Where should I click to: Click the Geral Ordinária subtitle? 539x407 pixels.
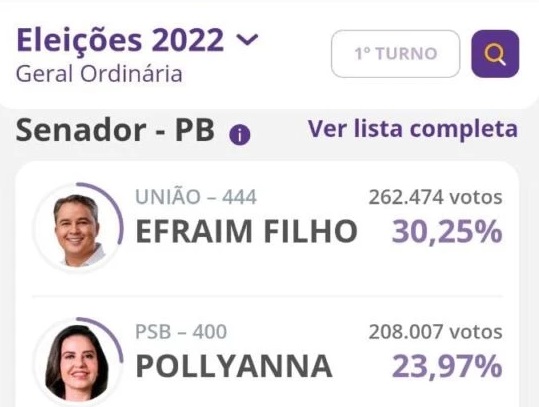[99, 74]
